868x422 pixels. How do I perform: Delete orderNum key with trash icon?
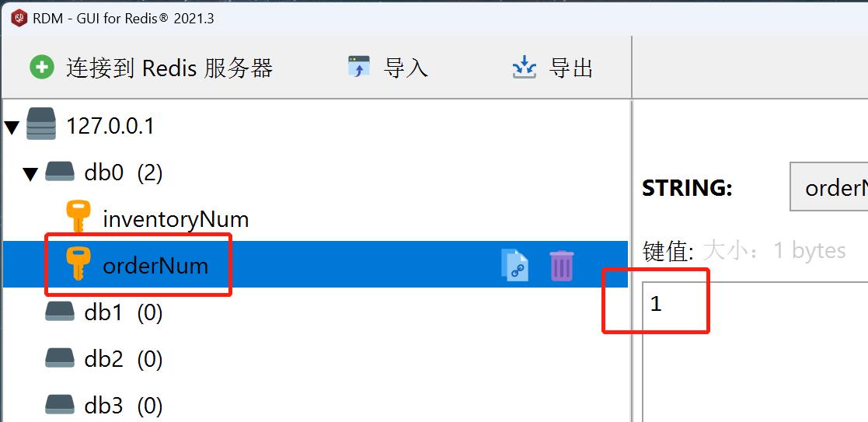coord(562,265)
